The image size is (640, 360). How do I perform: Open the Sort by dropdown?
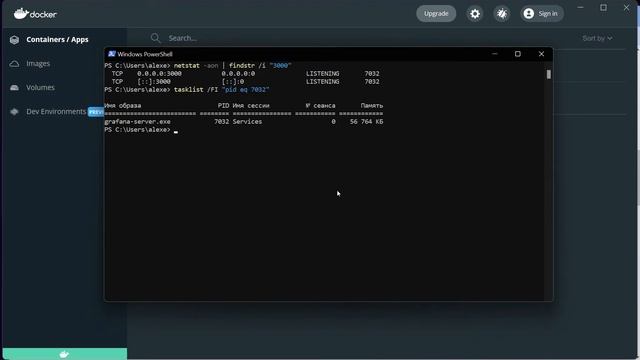tap(597, 38)
